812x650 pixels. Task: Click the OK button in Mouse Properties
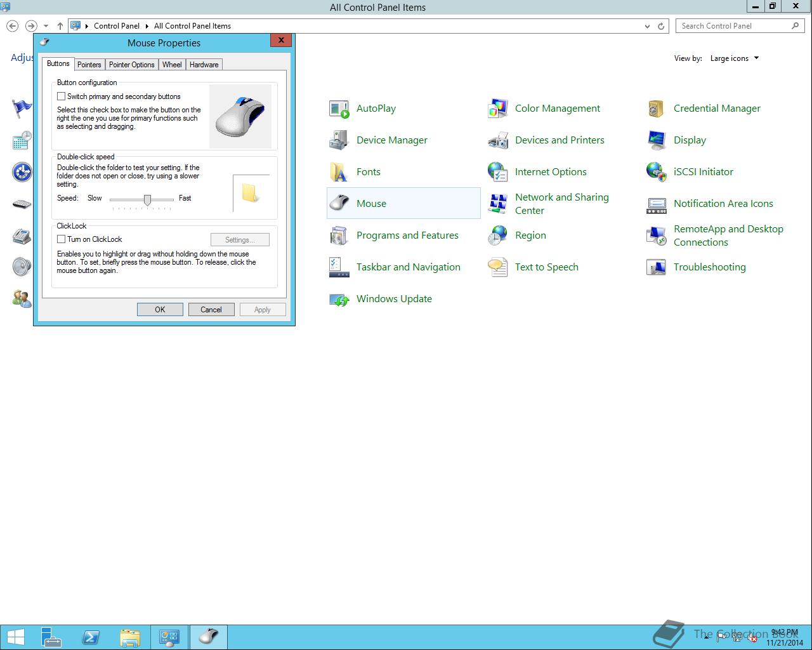(160, 310)
